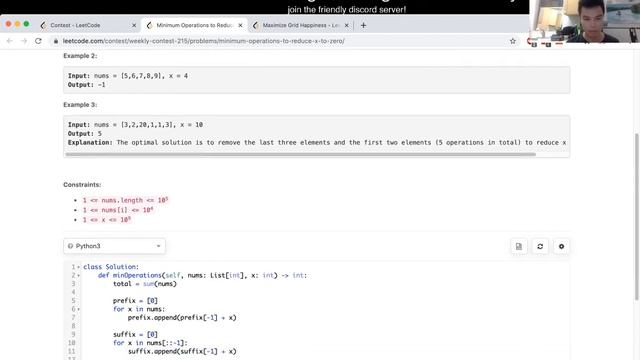The image size is (640, 360).
Task: Reset code with the refresh icon button
Action: coord(540,247)
